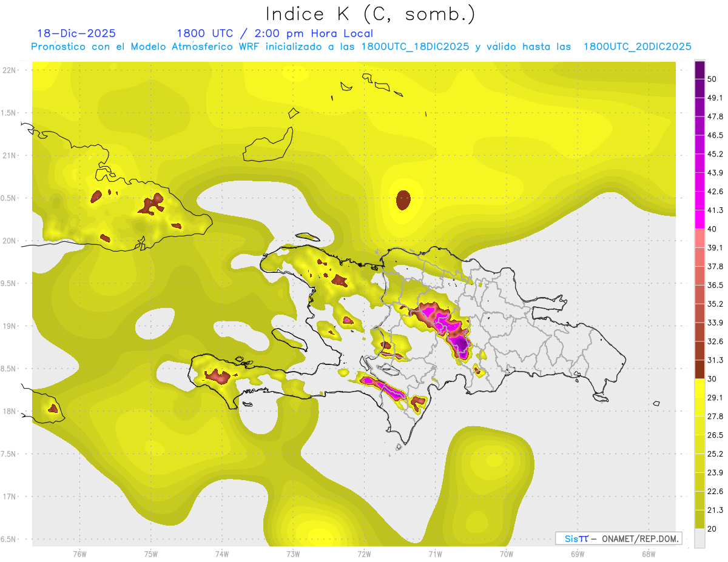Click the legend value "26.5"
Viewport: 728px width, 562px height.
coord(715,435)
